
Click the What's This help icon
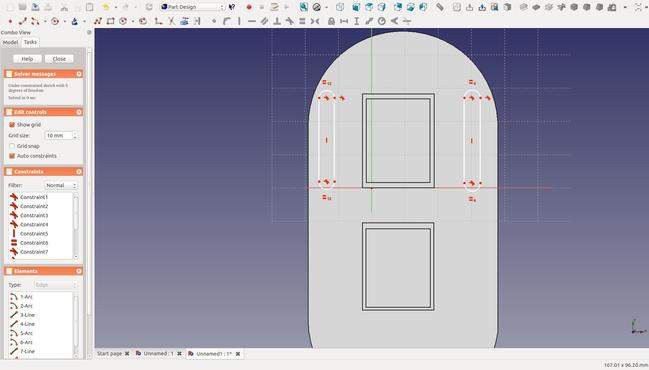[232, 7]
